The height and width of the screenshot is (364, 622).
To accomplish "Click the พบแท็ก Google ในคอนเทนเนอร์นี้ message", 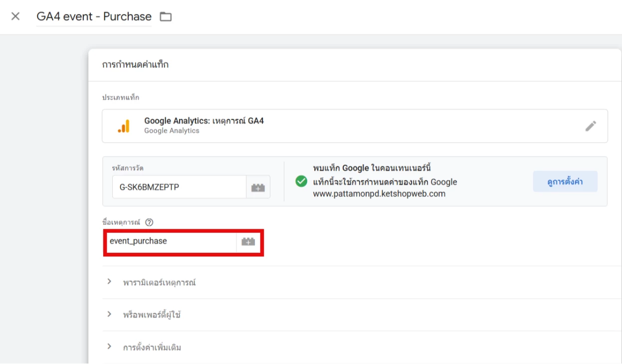I will (x=372, y=168).
